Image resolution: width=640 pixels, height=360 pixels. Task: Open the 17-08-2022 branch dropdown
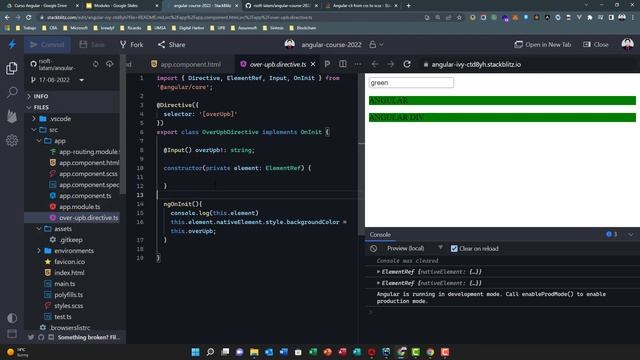pyautogui.click(x=57, y=80)
